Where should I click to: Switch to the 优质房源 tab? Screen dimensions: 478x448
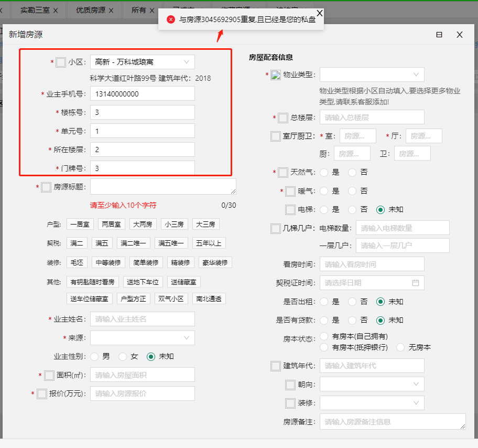pyautogui.click(x=90, y=10)
